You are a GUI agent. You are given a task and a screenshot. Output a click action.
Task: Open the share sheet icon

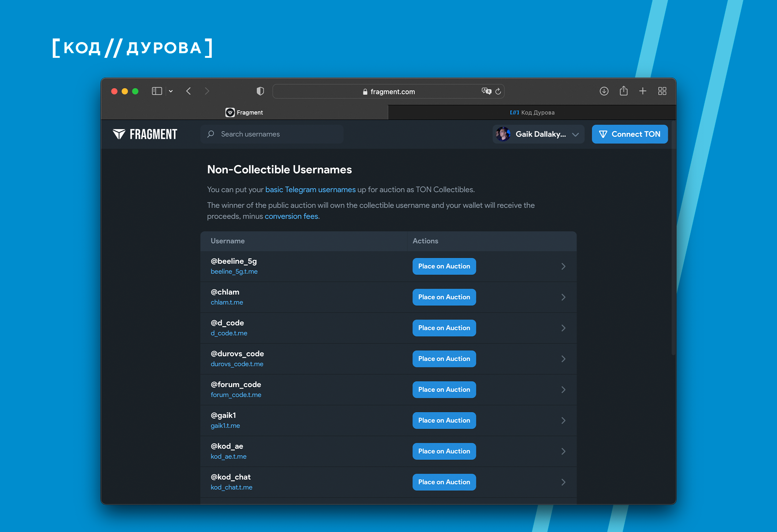click(x=624, y=91)
